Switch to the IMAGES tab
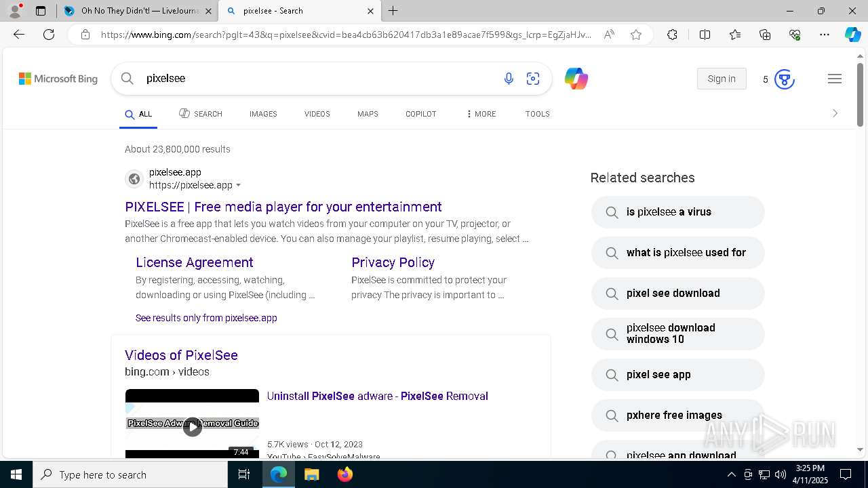Screen dimensions: 868x488 click(263, 114)
